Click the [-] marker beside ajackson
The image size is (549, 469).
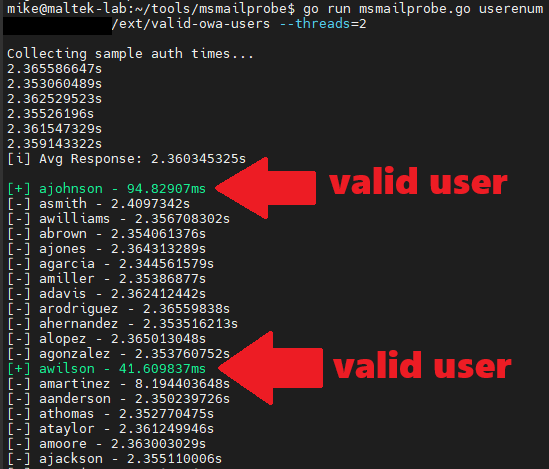[x=19, y=458]
